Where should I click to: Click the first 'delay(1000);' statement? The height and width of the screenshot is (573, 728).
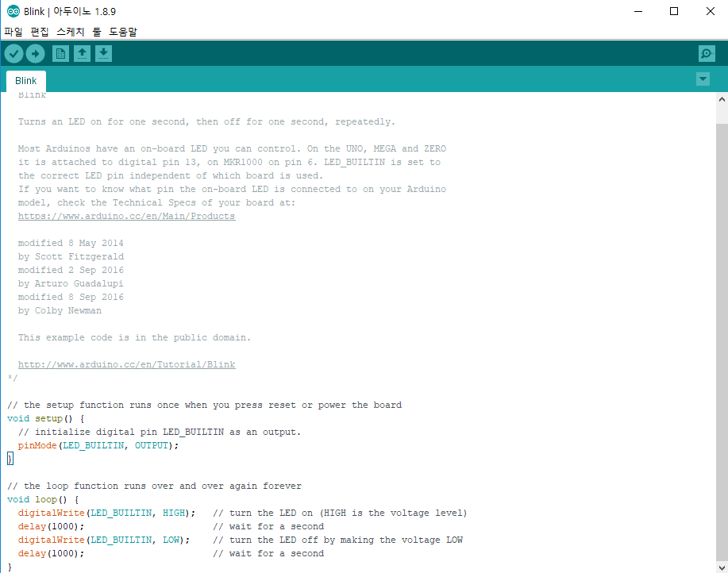coord(51,527)
